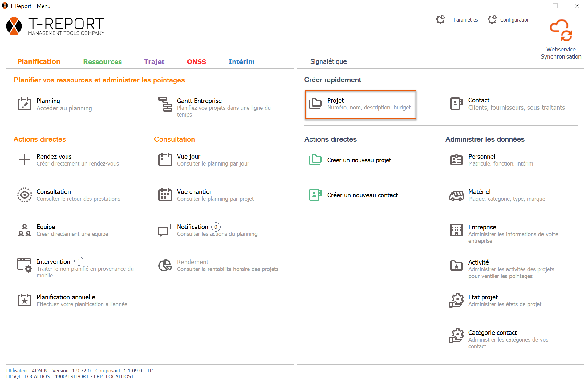Select the highlighted Projet quick-create tile
This screenshot has height=382, width=588.
tap(360, 104)
